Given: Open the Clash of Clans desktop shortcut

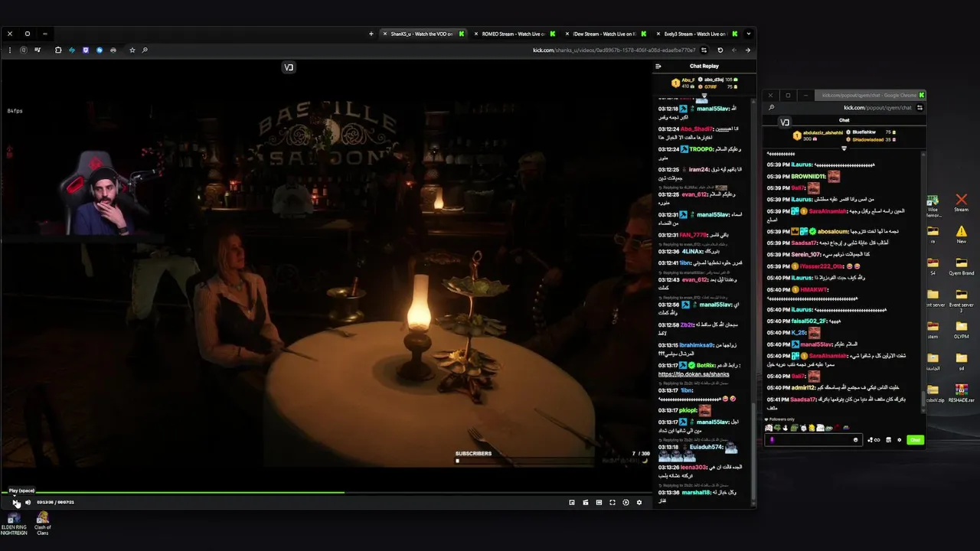Looking at the screenshot, I should [43, 523].
